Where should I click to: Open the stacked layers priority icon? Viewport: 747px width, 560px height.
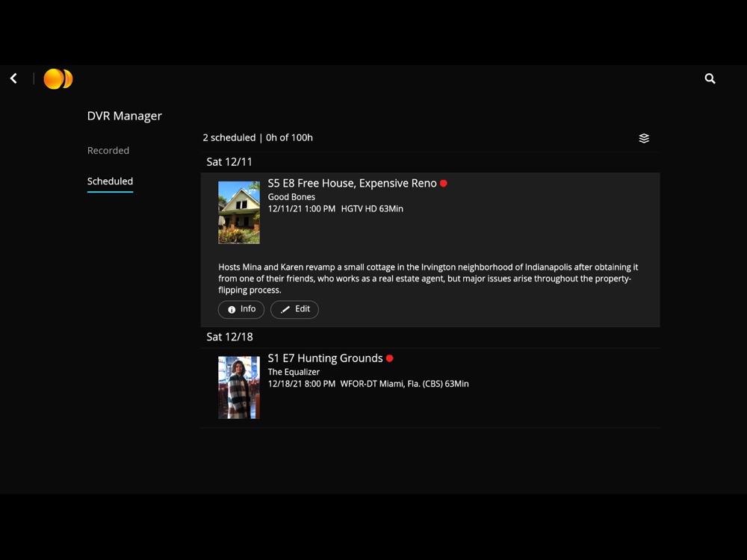(x=644, y=138)
